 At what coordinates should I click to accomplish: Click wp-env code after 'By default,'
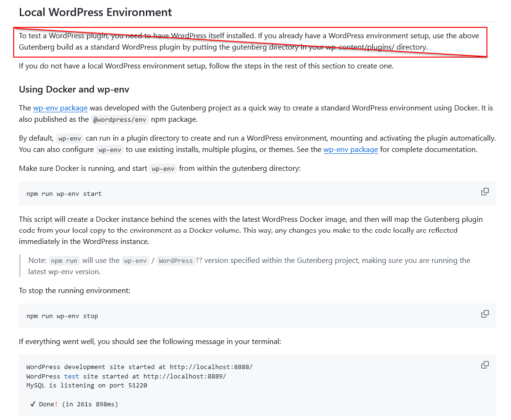pos(69,138)
